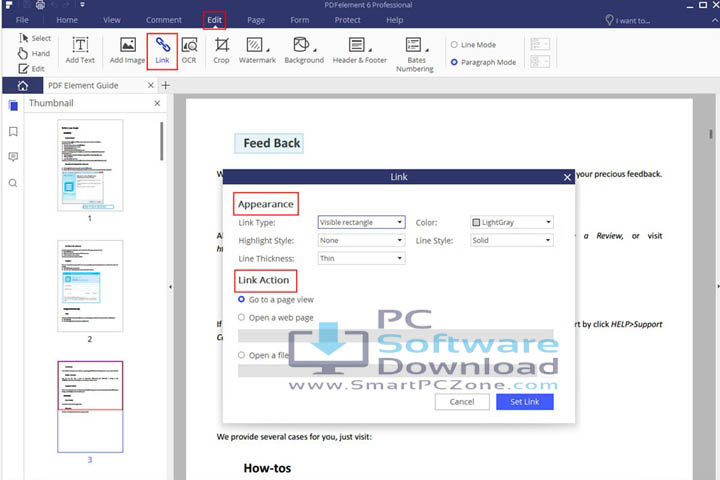This screenshot has height=480, width=720.
Task: Open Header & Footer tool
Action: click(x=360, y=51)
